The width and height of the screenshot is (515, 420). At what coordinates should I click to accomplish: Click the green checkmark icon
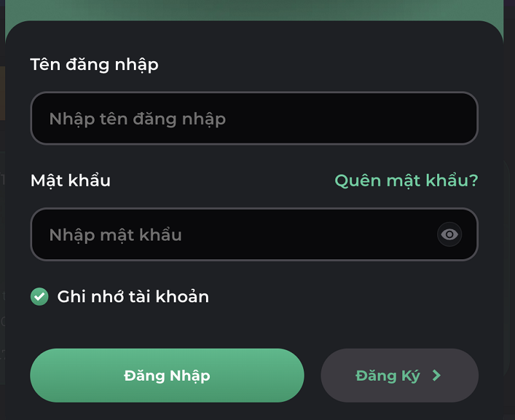point(39,297)
